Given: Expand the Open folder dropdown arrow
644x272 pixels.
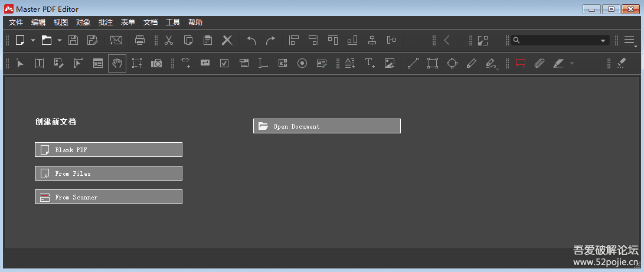Looking at the screenshot, I should (x=59, y=40).
